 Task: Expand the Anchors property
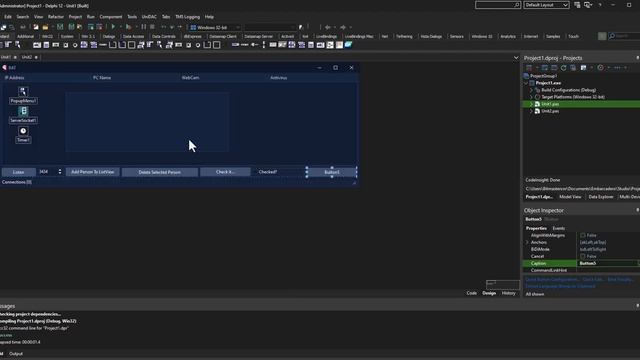(527, 242)
